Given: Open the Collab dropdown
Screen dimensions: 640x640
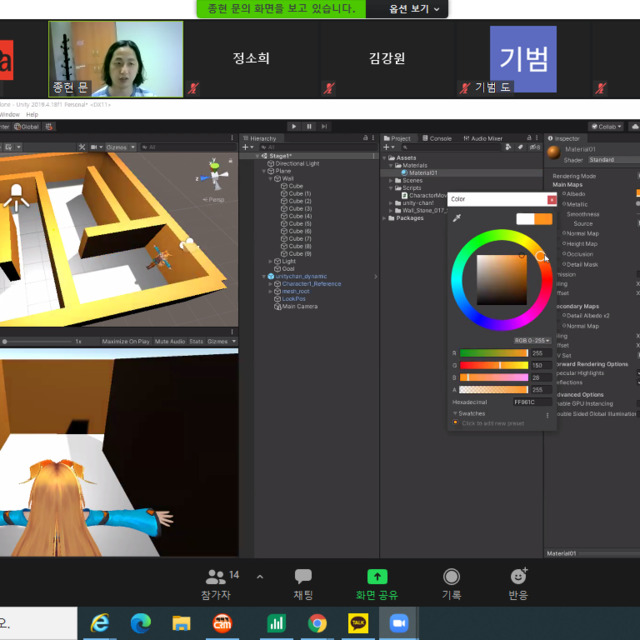Looking at the screenshot, I should pyautogui.click(x=606, y=127).
